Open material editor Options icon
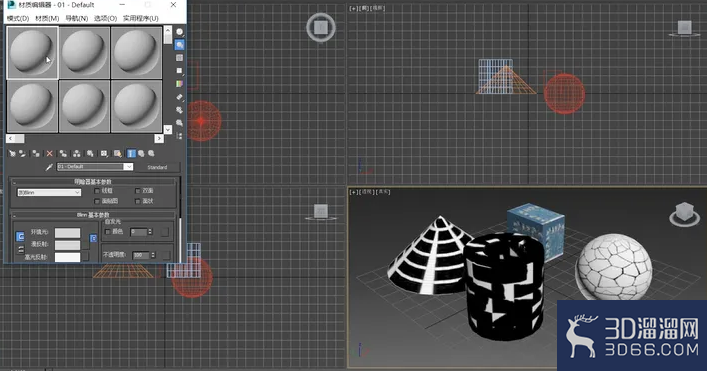Screen dimensions: 707x371 click(x=179, y=110)
